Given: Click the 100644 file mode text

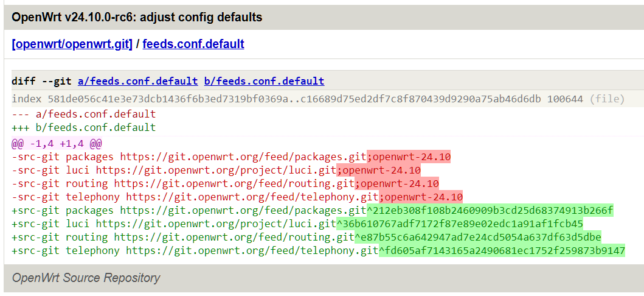Looking at the screenshot, I should pyautogui.click(x=565, y=99).
